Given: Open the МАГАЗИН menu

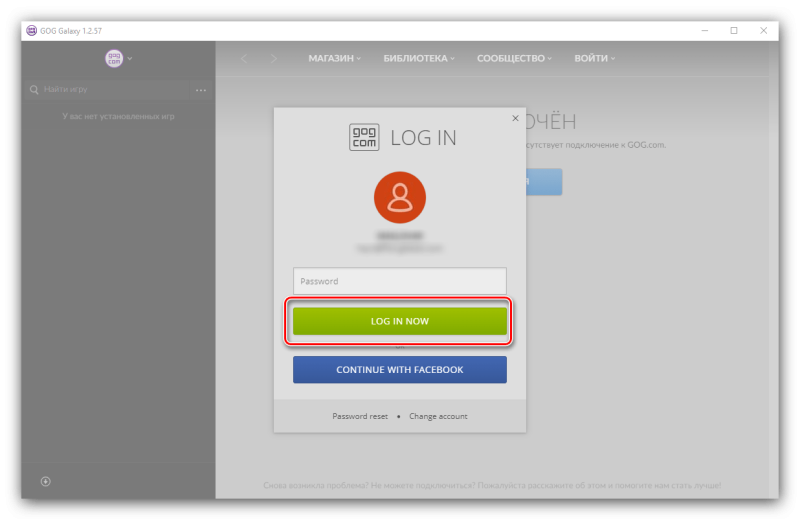Looking at the screenshot, I should tap(334, 58).
